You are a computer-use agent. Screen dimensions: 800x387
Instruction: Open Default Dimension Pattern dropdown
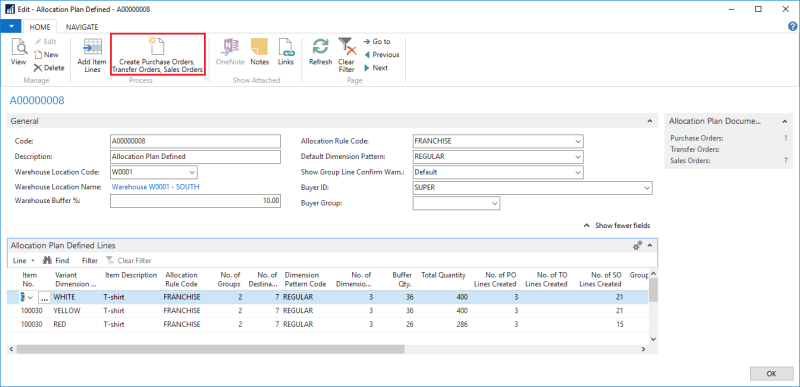[578, 157]
